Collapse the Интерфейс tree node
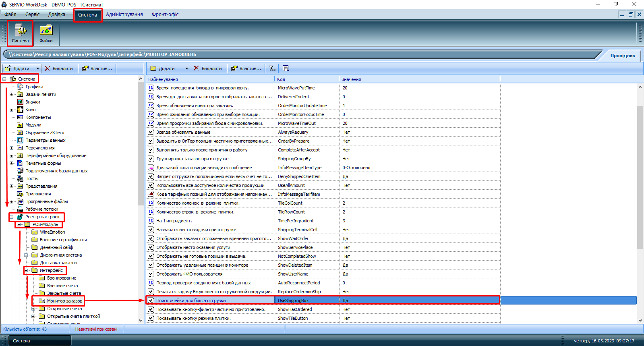Viewport: 644px width, 346px height. pos(26,270)
